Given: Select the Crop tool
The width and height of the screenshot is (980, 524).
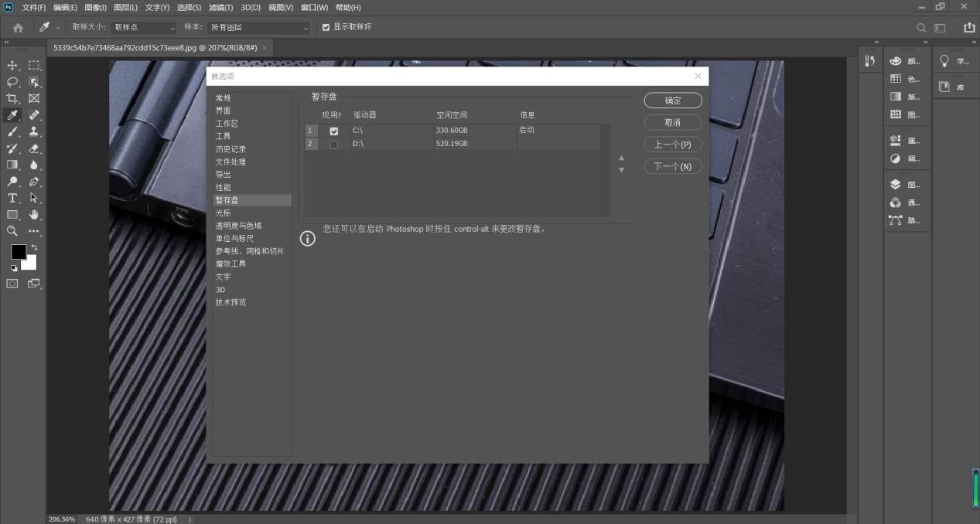Looking at the screenshot, I should tap(12, 98).
